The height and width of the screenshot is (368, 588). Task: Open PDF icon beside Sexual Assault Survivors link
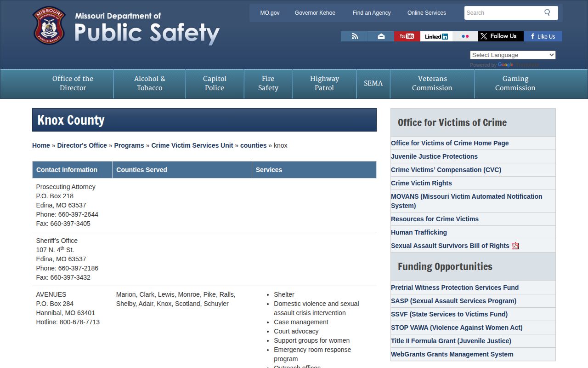(515, 246)
